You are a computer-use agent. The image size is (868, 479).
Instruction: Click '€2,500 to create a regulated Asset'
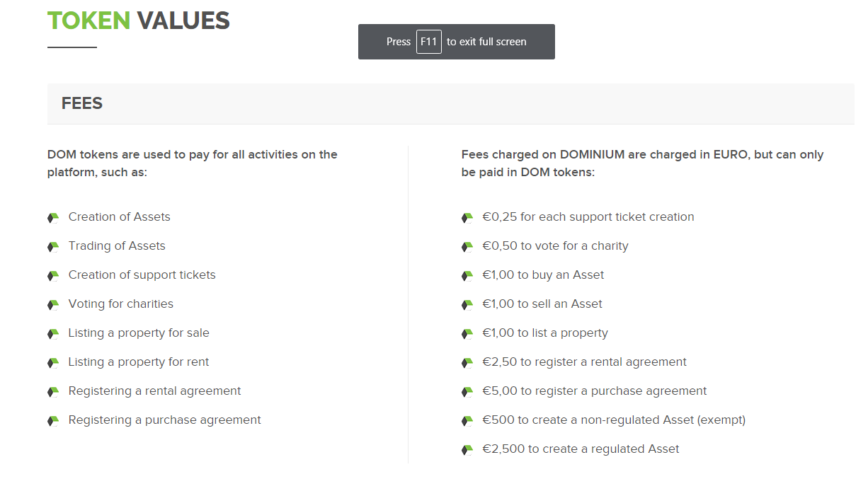pyautogui.click(x=581, y=449)
